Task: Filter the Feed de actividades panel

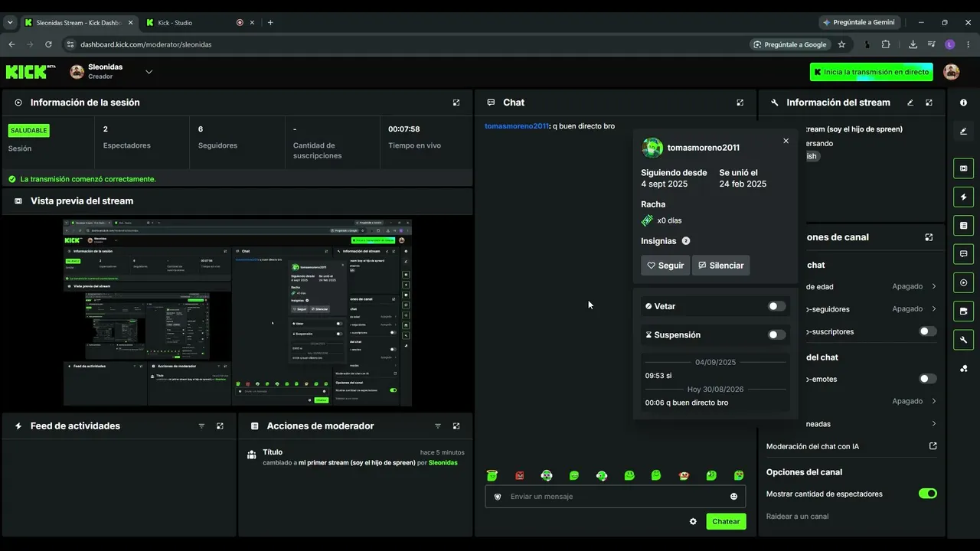Action: coord(202,426)
